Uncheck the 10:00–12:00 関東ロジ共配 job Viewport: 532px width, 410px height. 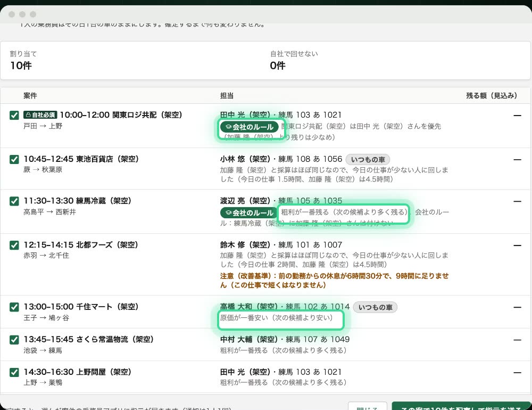tap(14, 115)
